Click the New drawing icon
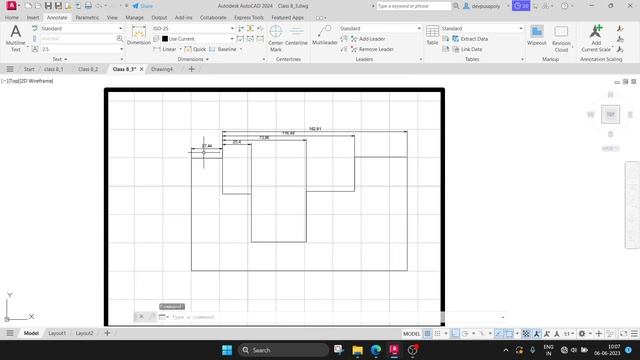This screenshot has width=640, height=360. click(28, 6)
